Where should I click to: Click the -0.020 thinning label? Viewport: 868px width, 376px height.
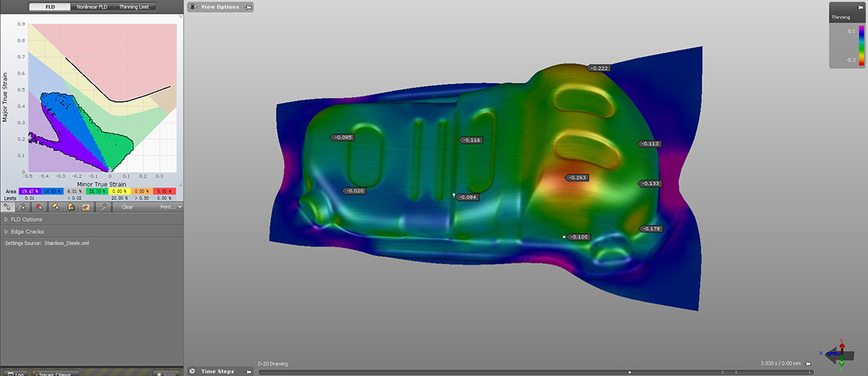tap(355, 191)
